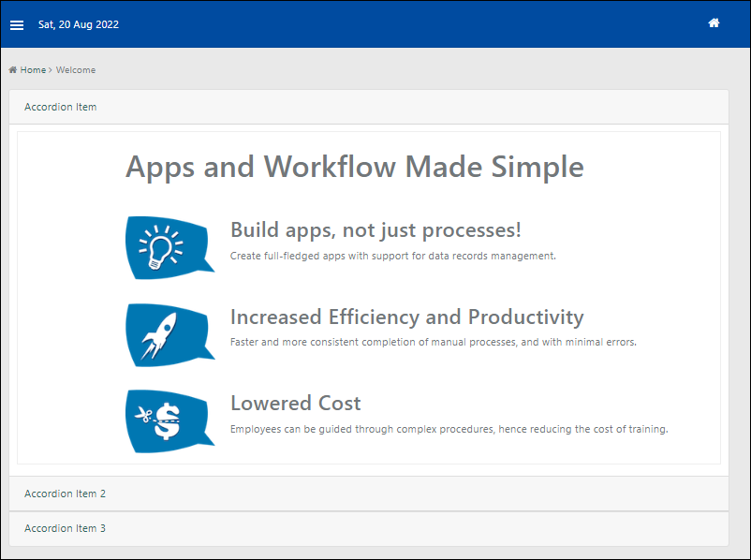Open the hamburger menu icon
This screenshot has width=751, height=560.
[17, 25]
